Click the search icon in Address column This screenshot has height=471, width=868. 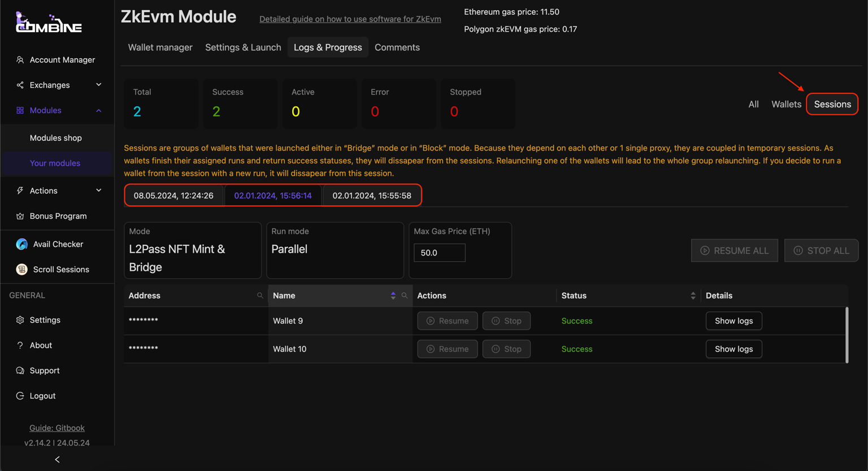click(260, 296)
